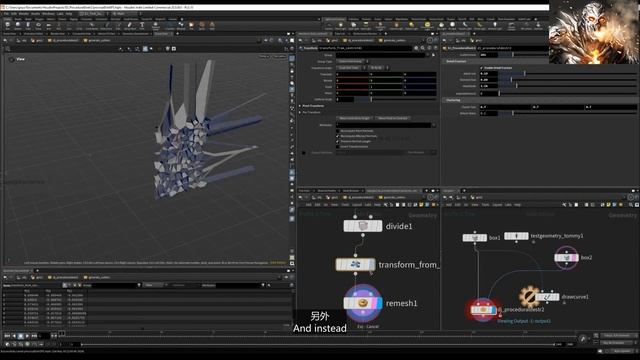Toggle Invert Transformation checkbox

point(338,147)
